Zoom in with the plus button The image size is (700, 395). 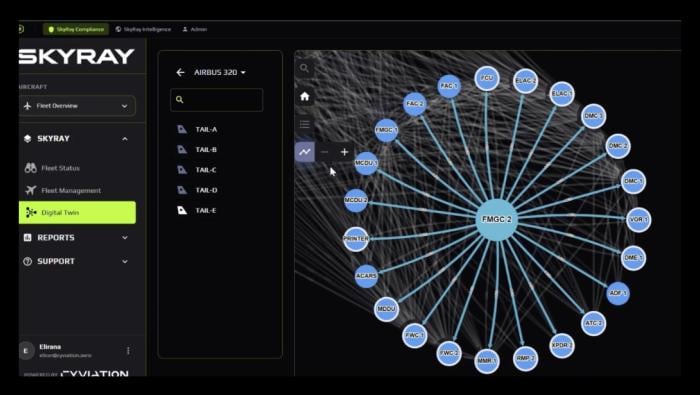click(x=344, y=152)
